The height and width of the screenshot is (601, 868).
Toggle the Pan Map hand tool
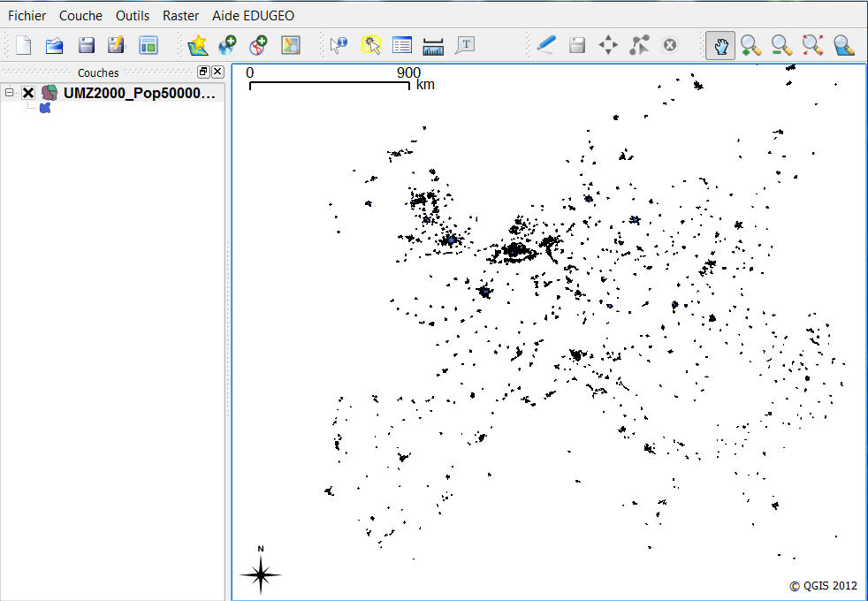coord(720,45)
